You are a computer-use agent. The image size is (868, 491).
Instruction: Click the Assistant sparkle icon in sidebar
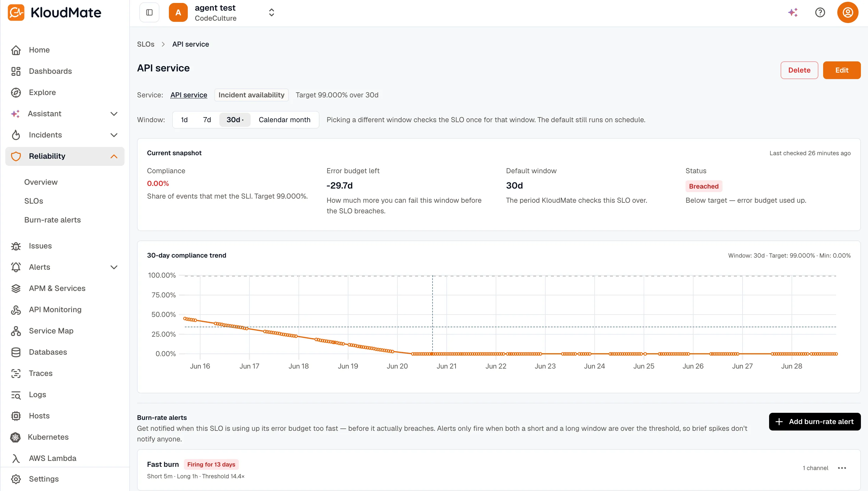tap(15, 114)
